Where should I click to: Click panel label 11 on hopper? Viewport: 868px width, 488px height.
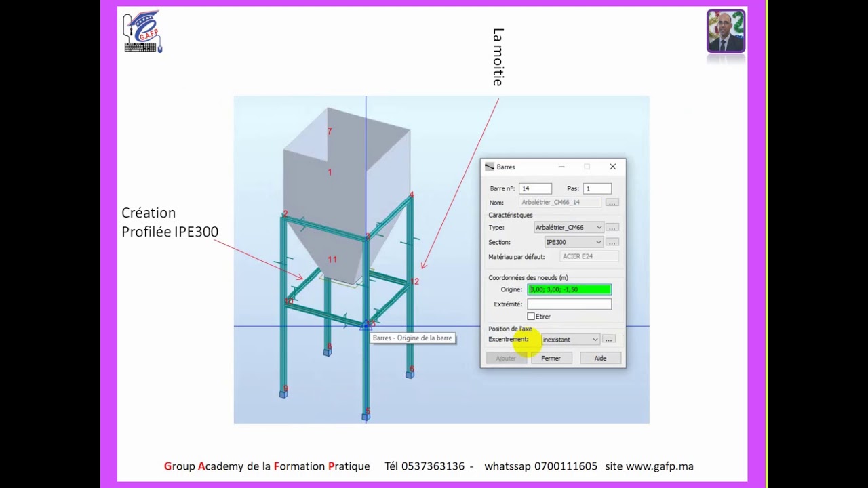click(x=332, y=260)
